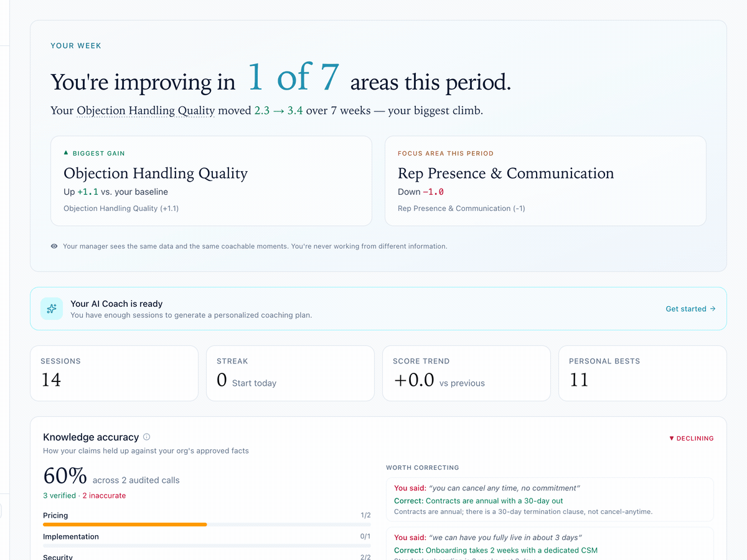Image resolution: width=747 pixels, height=560 pixels.
Task: Open the 'fully live in 3 days' correction card
Action: [550, 543]
